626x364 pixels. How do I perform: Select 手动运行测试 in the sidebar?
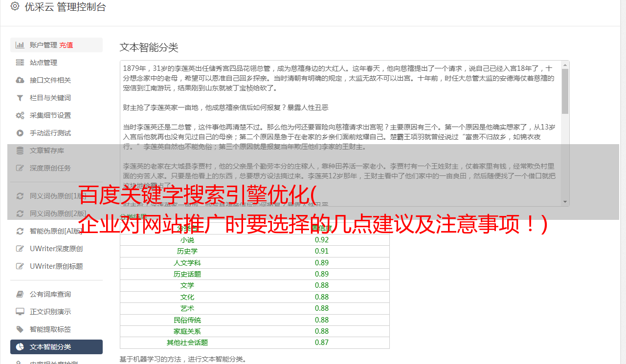[56, 133]
